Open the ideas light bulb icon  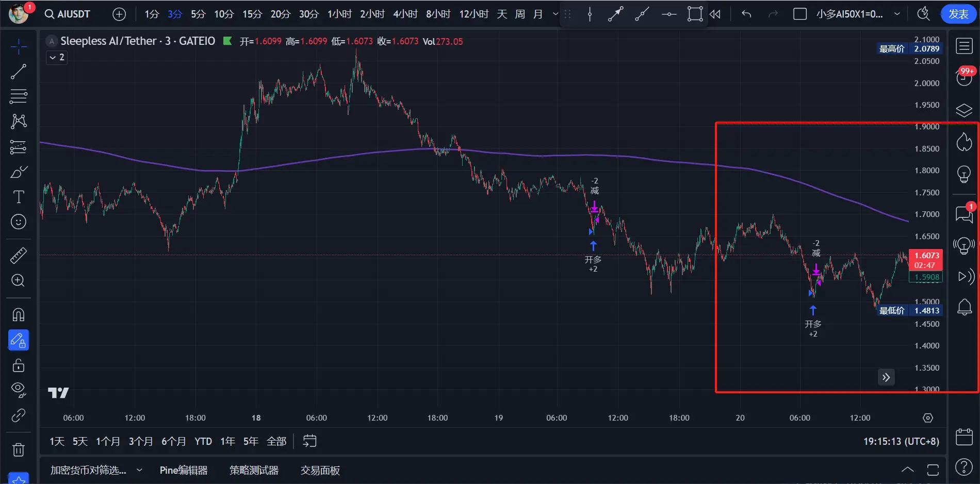[x=964, y=174]
